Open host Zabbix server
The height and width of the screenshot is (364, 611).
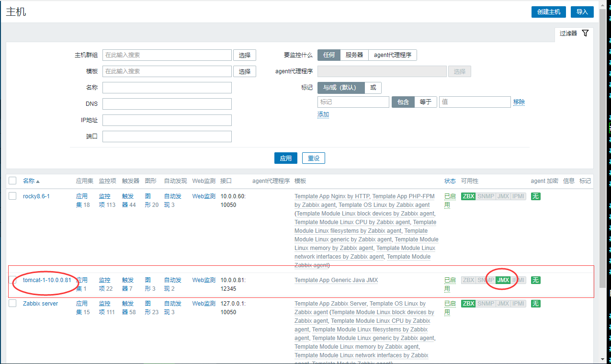40,304
